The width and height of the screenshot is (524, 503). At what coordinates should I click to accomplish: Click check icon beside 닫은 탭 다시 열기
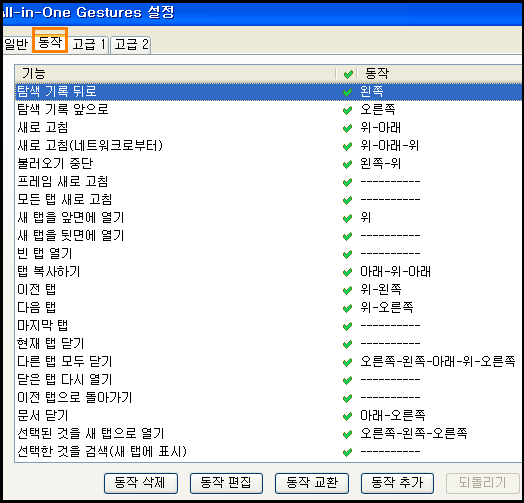click(347, 380)
